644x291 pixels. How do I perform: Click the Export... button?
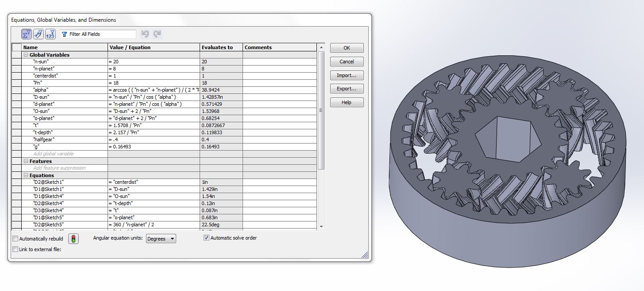pos(347,89)
